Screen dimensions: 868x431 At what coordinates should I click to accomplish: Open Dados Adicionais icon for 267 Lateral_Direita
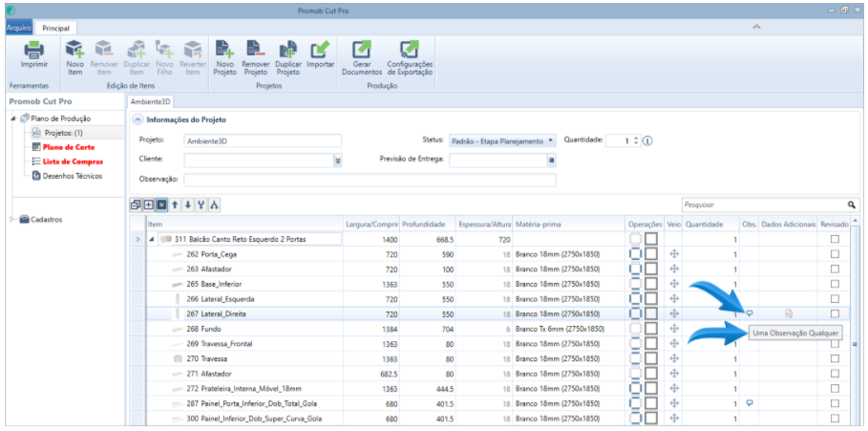[789, 313]
